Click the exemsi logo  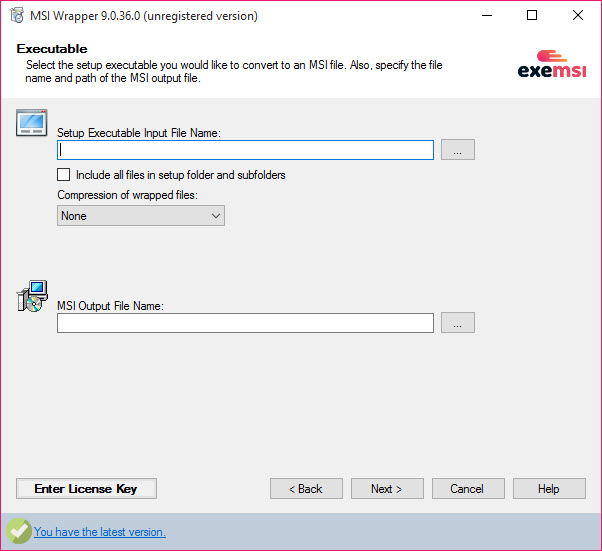(x=552, y=64)
